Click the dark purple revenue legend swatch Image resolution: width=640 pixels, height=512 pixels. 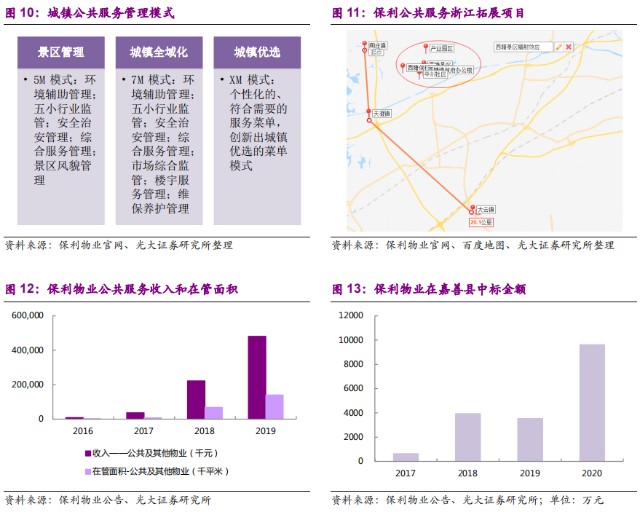(88, 453)
